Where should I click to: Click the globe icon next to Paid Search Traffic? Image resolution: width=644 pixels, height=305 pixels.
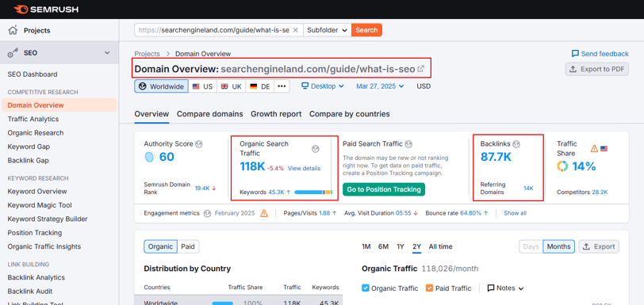click(408, 144)
